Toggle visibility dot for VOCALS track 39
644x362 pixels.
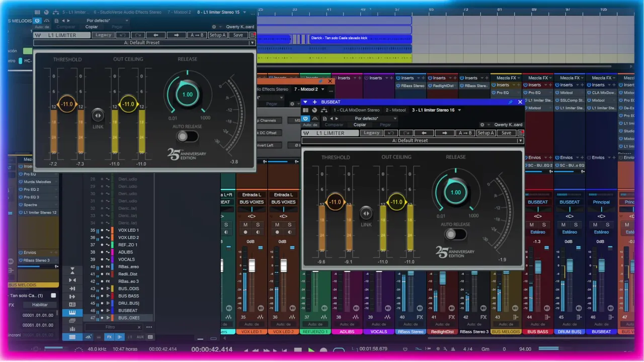click(x=102, y=259)
